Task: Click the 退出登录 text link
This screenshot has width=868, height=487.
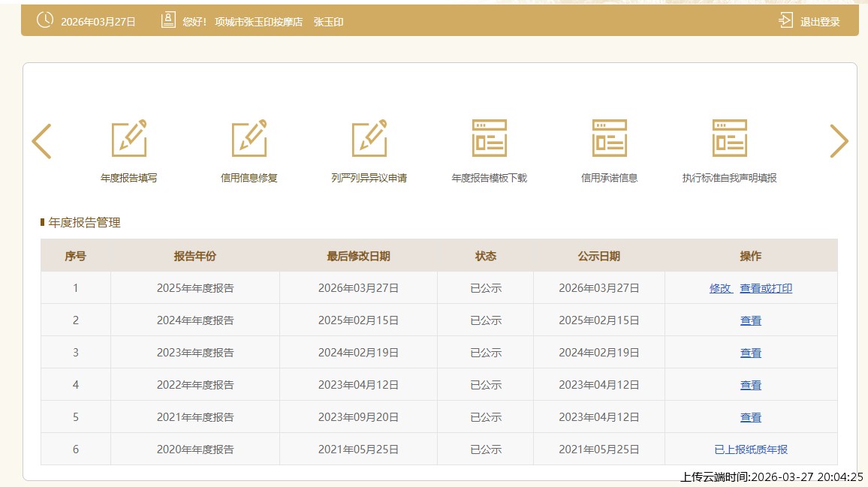Action: click(x=820, y=22)
